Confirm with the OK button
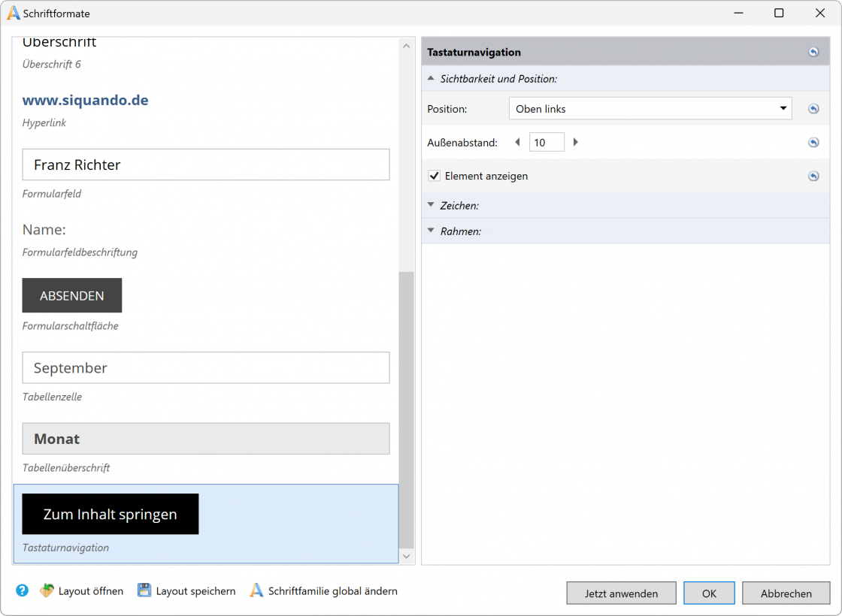842x616 pixels. point(709,593)
